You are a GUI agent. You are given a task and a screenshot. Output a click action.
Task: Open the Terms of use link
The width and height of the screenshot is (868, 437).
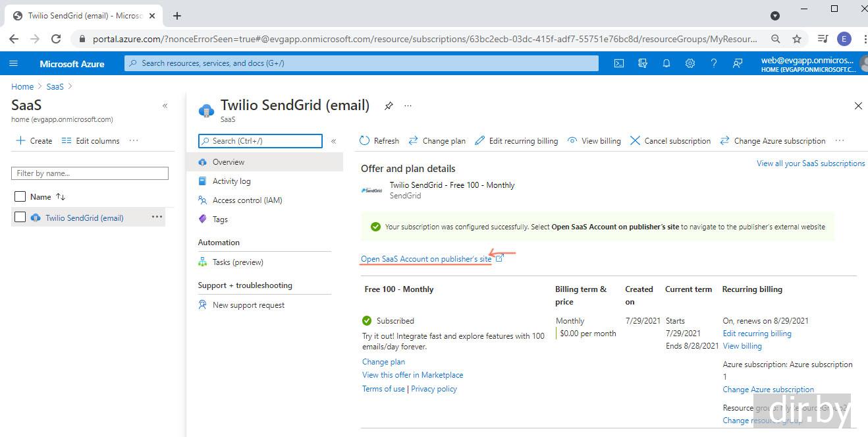click(x=383, y=389)
